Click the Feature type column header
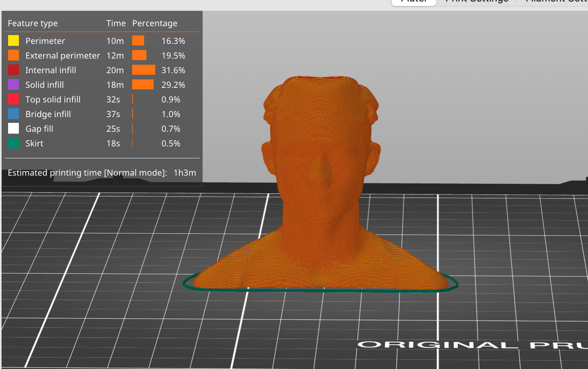Screen dimensions: 588x369 33,23
